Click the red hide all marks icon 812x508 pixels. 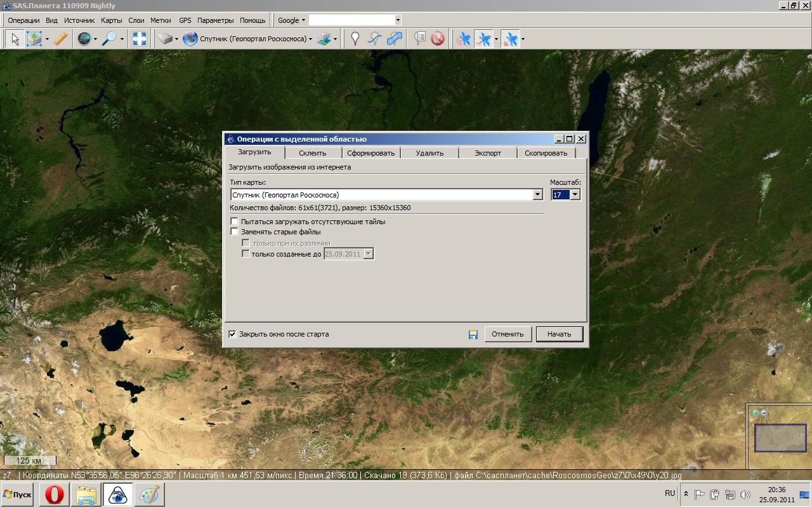pyautogui.click(x=438, y=39)
